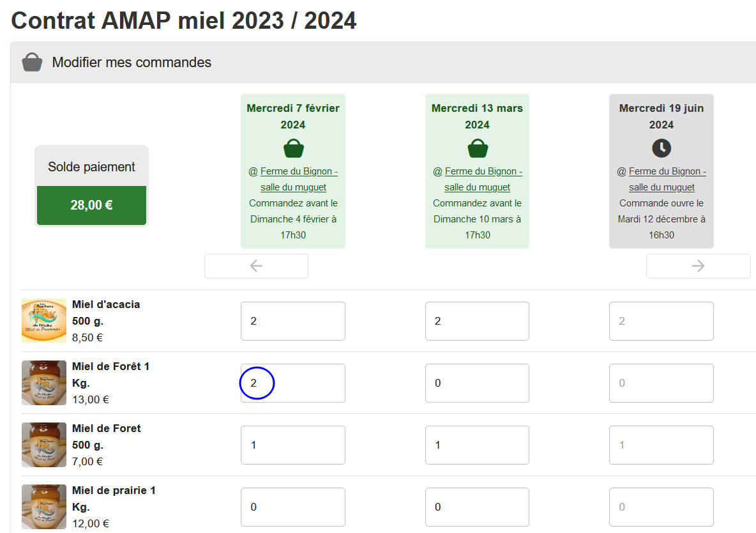Go to next dates with right arrow

[x=698, y=266]
